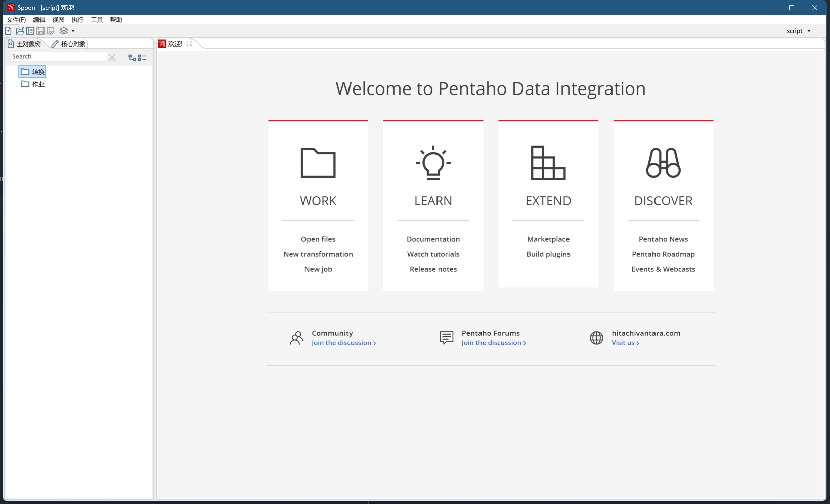Click the Explore repository toolbar icon
The height and width of the screenshot is (504, 830).
[30, 31]
